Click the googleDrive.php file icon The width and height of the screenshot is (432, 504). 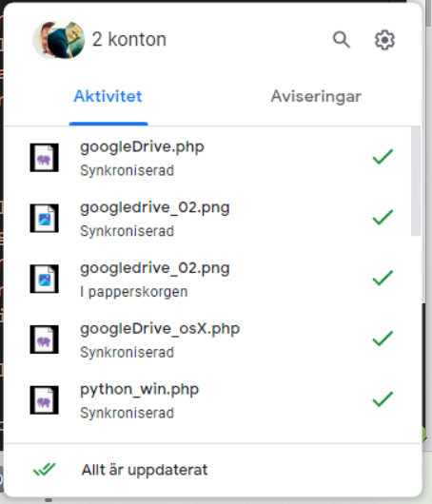45,158
